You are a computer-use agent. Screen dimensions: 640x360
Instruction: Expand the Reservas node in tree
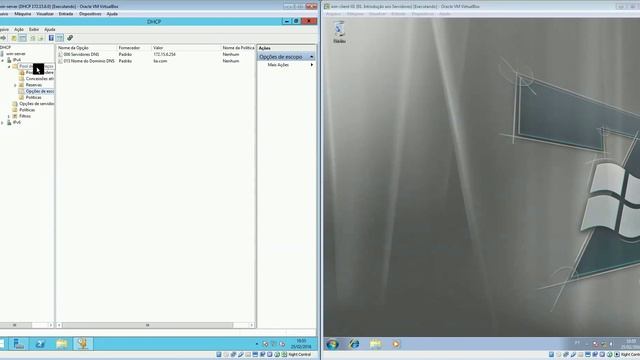click(16, 85)
